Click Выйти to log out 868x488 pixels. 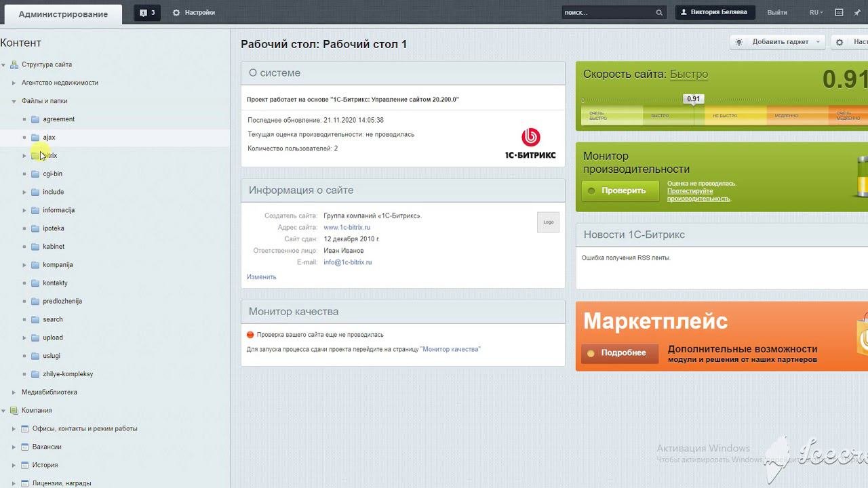tap(777, 12)
